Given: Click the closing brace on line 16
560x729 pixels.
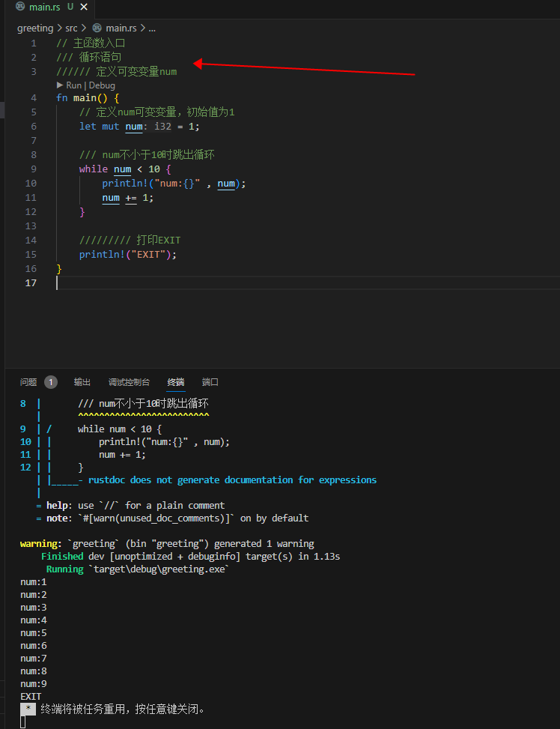Looking at the screenshot, I should click(x=59, y=269).
